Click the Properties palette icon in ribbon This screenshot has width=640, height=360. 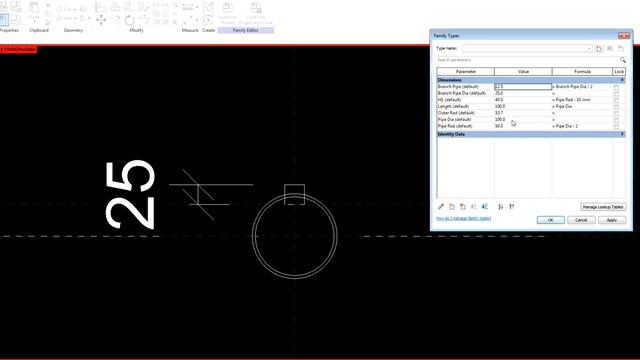pos(5,20)
